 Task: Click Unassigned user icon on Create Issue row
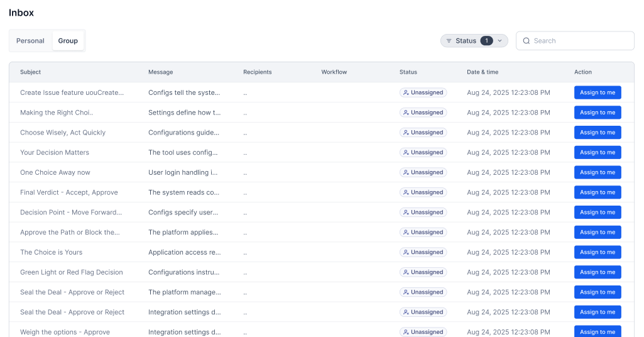(x=407, y=92)
